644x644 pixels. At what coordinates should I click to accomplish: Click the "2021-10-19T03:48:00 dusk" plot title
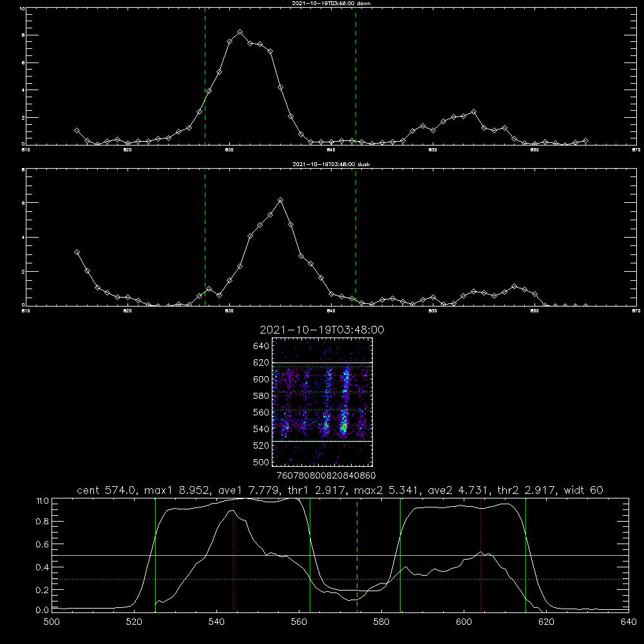(x=331, y=164)
